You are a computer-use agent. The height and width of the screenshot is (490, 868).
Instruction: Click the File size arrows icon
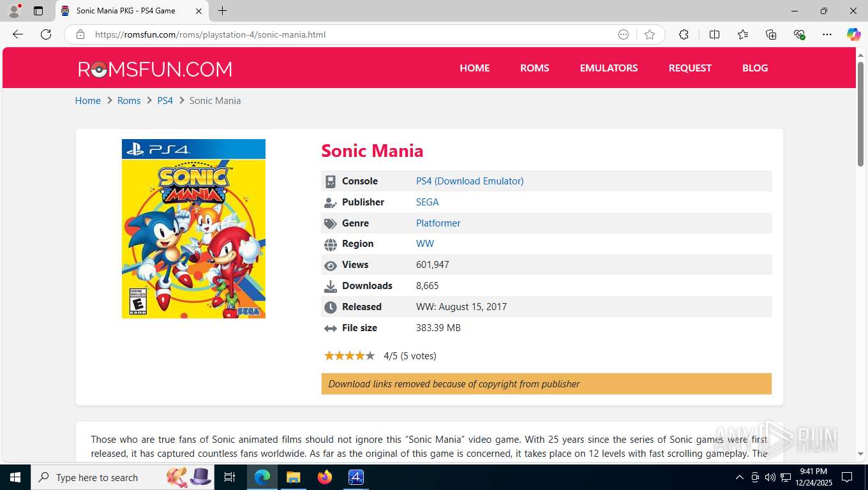(330, 329)
